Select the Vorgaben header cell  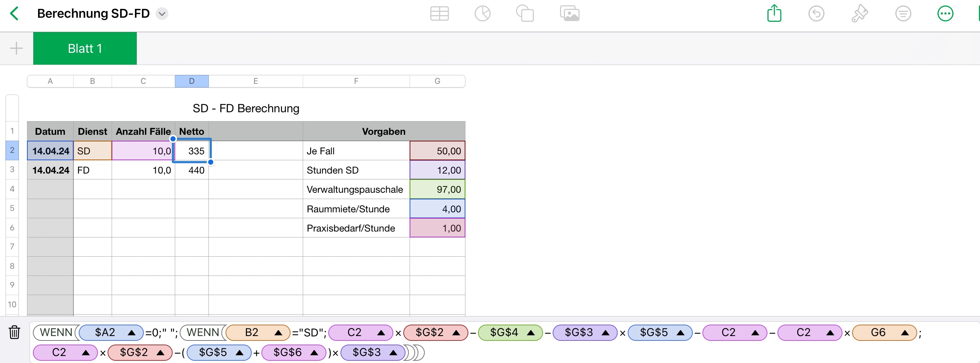[384, 131]
